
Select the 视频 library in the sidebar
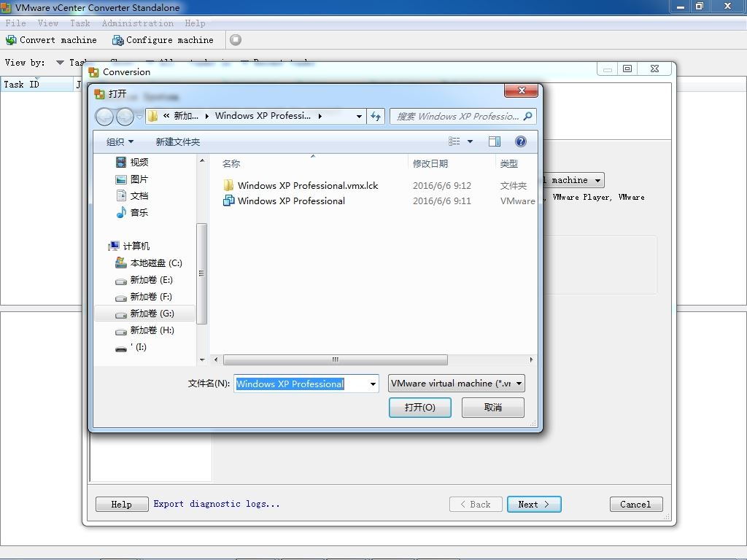pyautogui.click(x=132, y=163)
